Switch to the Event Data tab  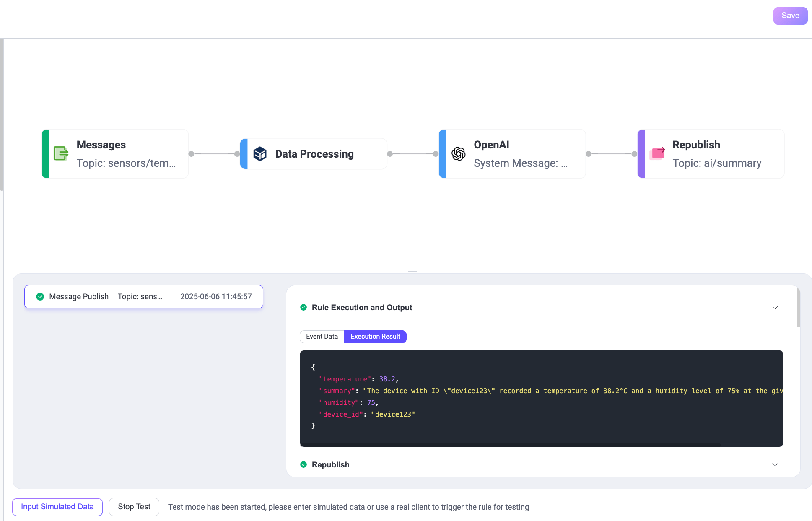click(322, 337)
